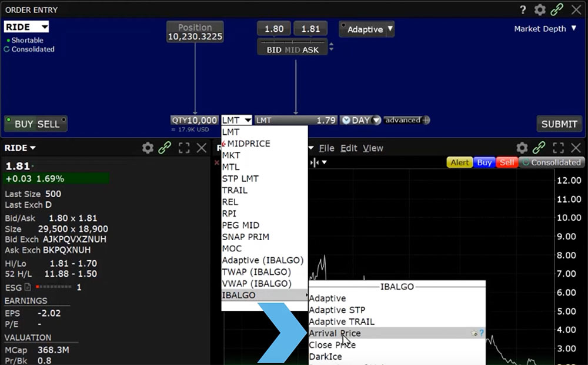Choose Adaptive STP in IBALGO submenu
588x365 pixels.
click(397, 310)
